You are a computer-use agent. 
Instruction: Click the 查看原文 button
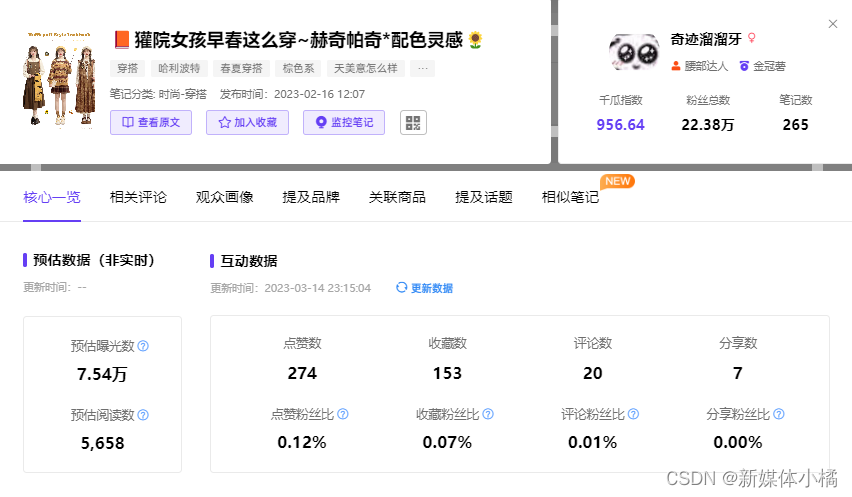tap(151, 122)
